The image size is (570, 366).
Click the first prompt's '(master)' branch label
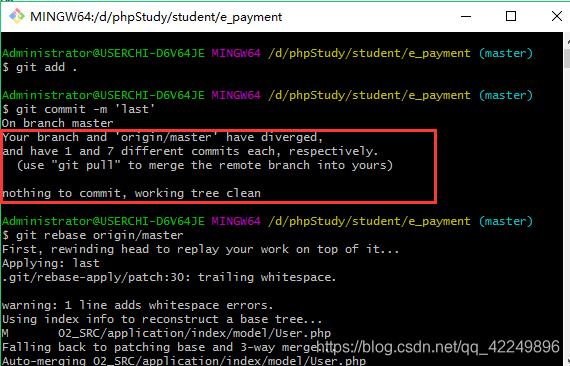tap(506, 53)
